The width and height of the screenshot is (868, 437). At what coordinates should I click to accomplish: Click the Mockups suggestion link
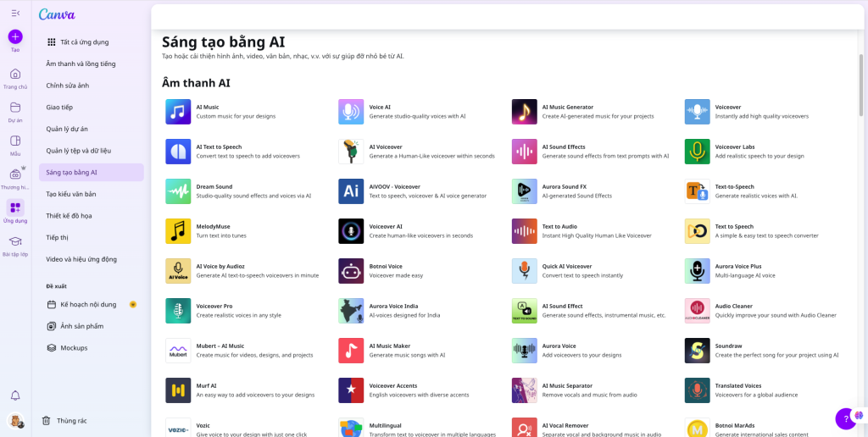coord(74,348)
